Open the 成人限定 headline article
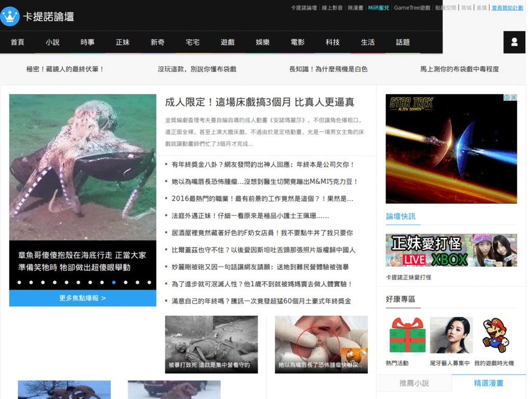 coord(260,102)
